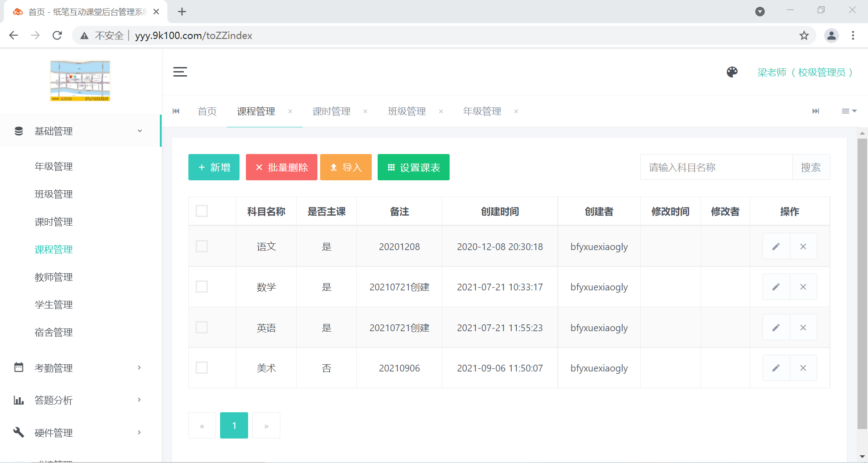Switch to the 首页 tab
Screen dimensions: 868x463
point(207,111)
